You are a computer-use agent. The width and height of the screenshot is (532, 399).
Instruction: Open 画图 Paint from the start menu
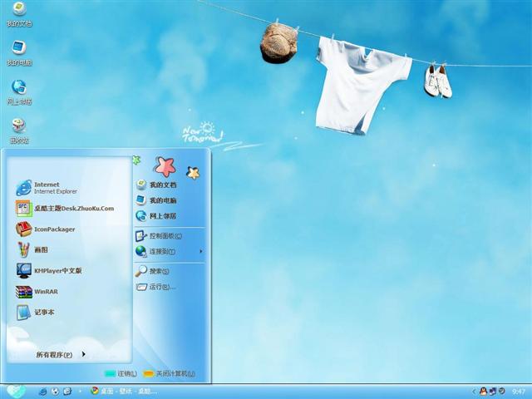click(x=32, y=249)
